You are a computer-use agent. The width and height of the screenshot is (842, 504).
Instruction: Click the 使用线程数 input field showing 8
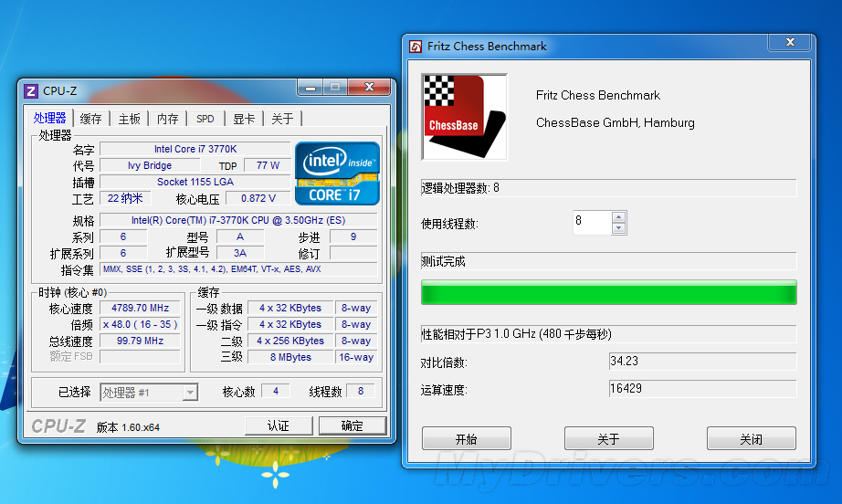point(593,222)
